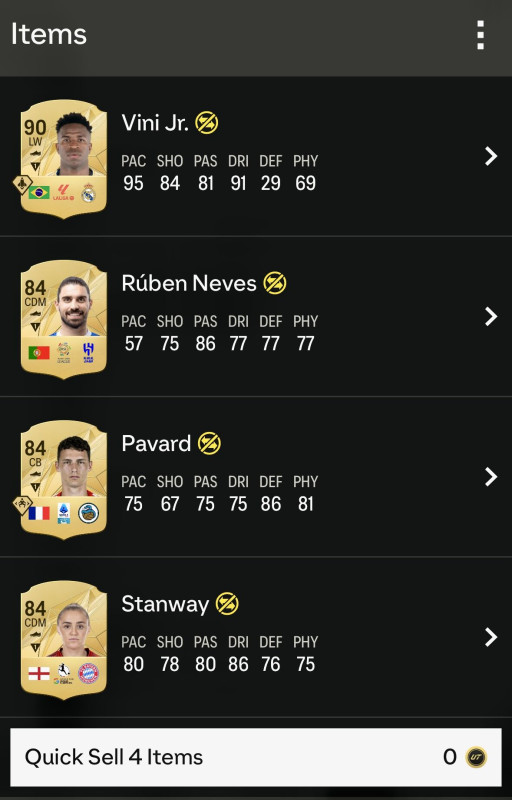Image resolution: width=512 pixels, height=800 pixels.
Task: Click the UT coin icon in Quick Sell bar
Action: point(476,757)
